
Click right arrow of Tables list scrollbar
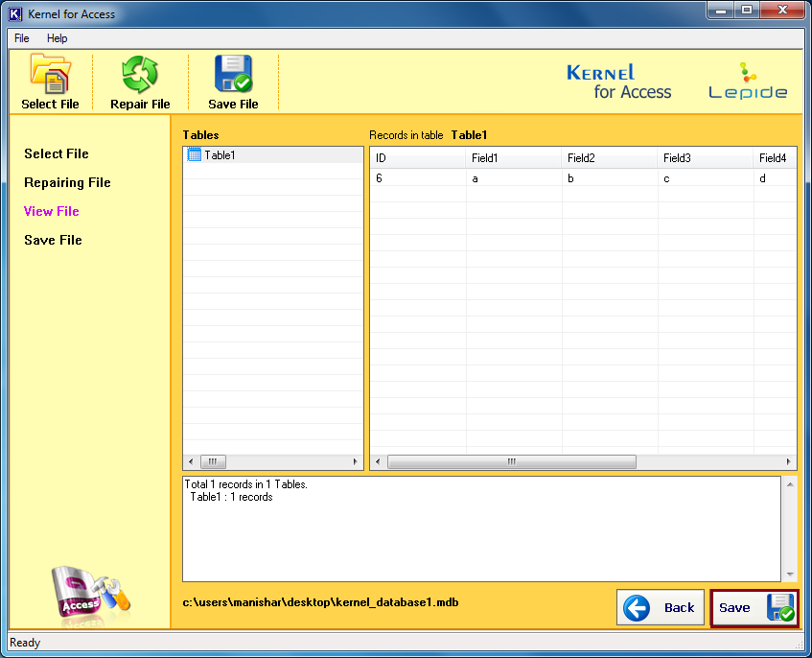(x=356, y=461)
